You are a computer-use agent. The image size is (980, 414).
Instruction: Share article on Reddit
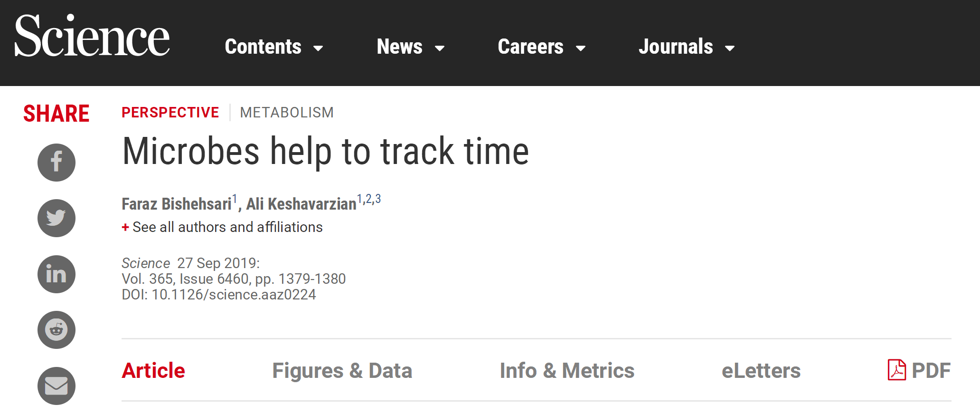(x=57, y=330)
